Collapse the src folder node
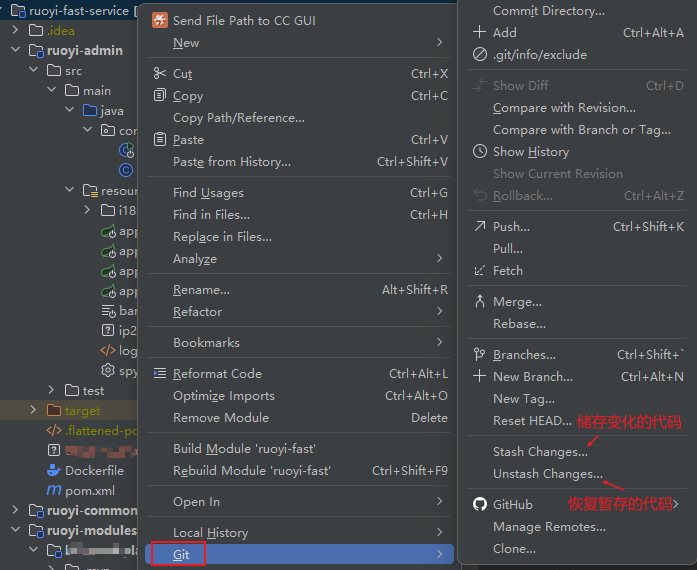Viewport: 697px width, 570px height. [x=33, y=69]
